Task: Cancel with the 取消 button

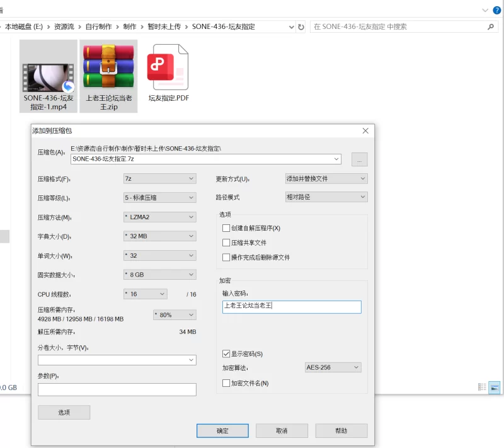Action: pyautogui.click(x=282, y=430)
